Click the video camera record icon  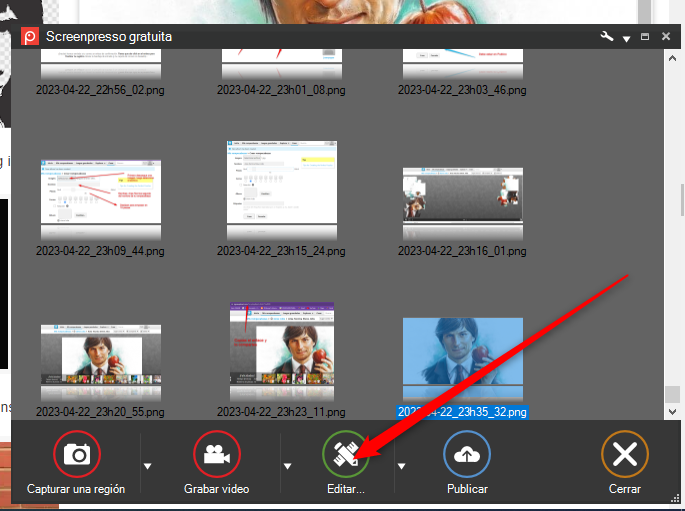tap(217, 454)
